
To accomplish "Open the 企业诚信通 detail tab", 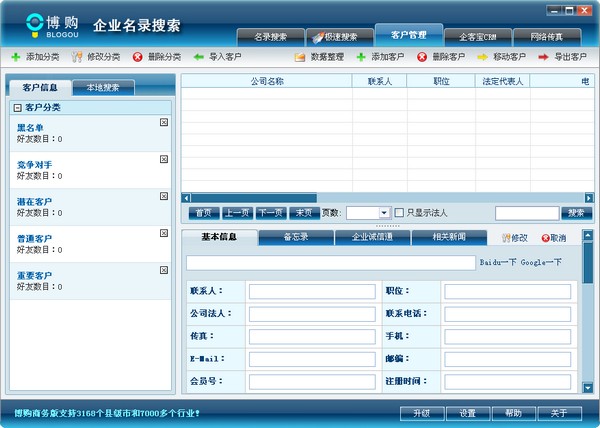I will click(373, 237).
